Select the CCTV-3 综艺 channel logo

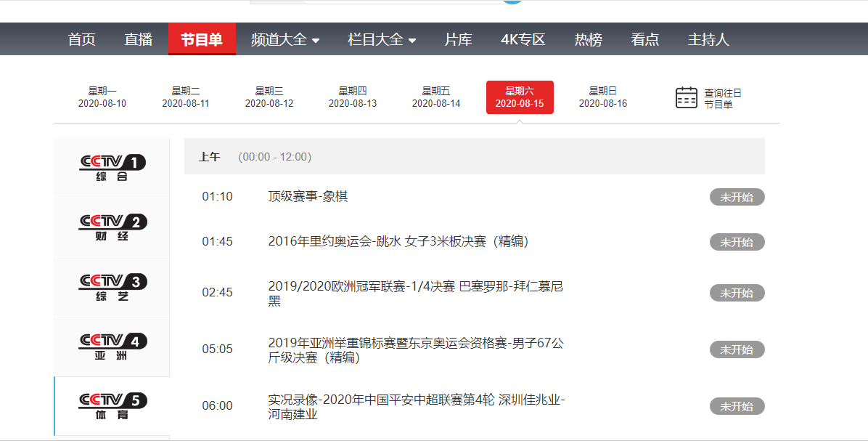coord(112,288)
